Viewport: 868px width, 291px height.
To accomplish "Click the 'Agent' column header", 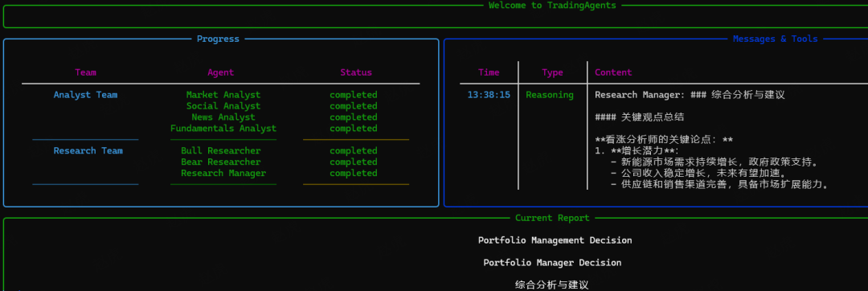I will click(x=221, y=72).
